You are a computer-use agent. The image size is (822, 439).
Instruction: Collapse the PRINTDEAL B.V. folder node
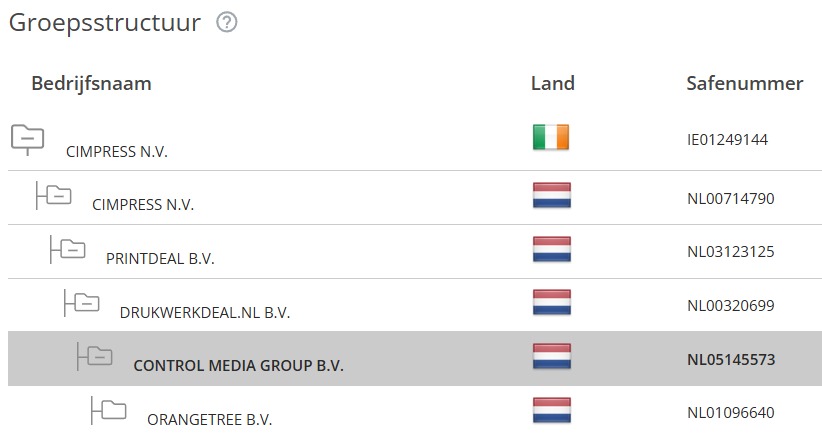(x=68, y=249)
